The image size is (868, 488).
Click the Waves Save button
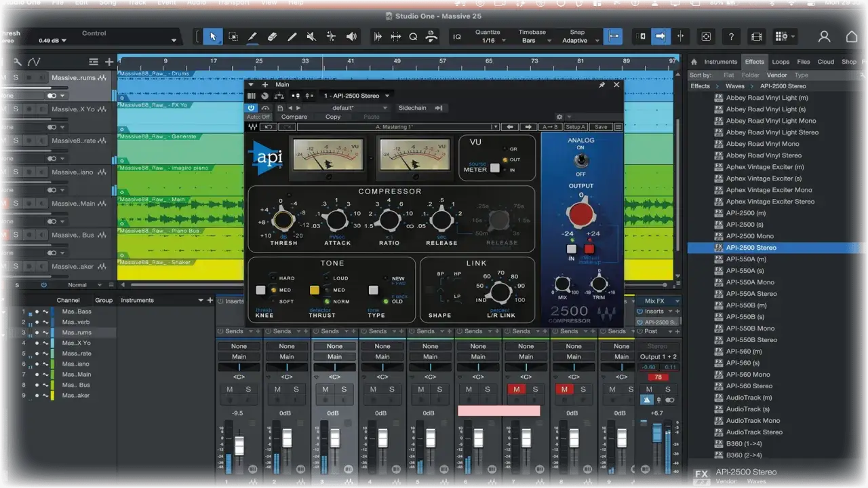tap(601, 127)
